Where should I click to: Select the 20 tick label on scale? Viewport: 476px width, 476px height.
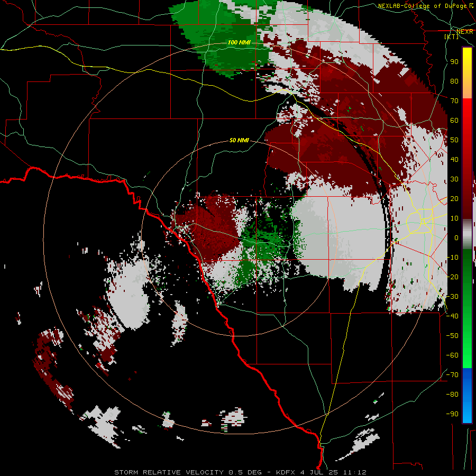454,198
